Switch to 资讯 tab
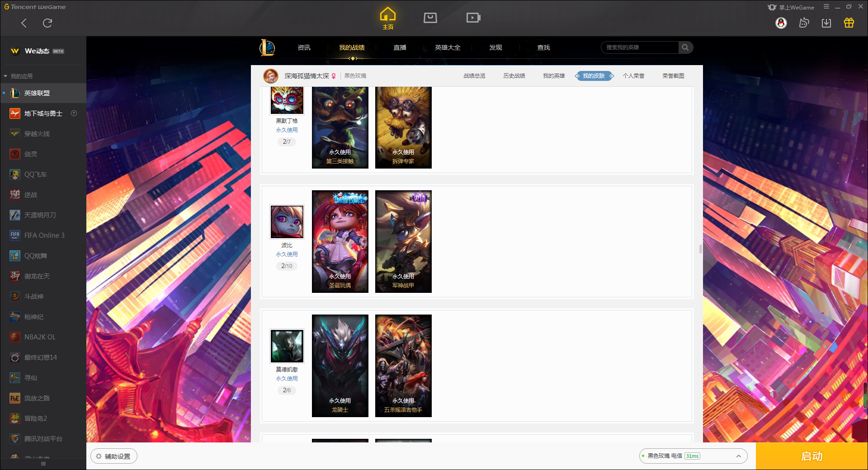This screenshot has height=470, width=868. tap(304, 47)
